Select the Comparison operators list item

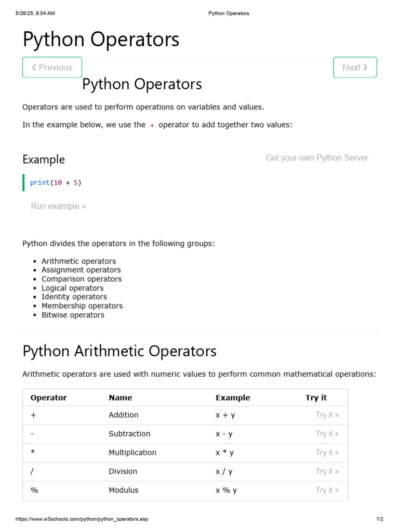click(82, 279)
